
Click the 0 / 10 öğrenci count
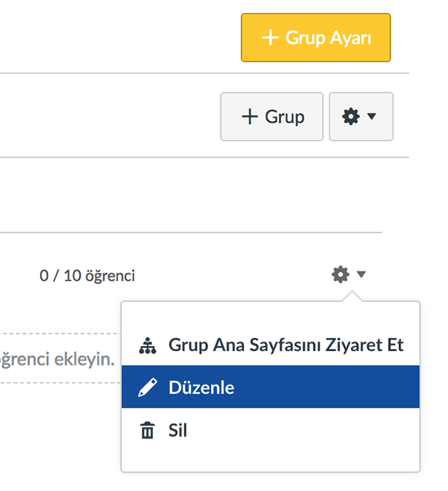click(x=87, y=276)
